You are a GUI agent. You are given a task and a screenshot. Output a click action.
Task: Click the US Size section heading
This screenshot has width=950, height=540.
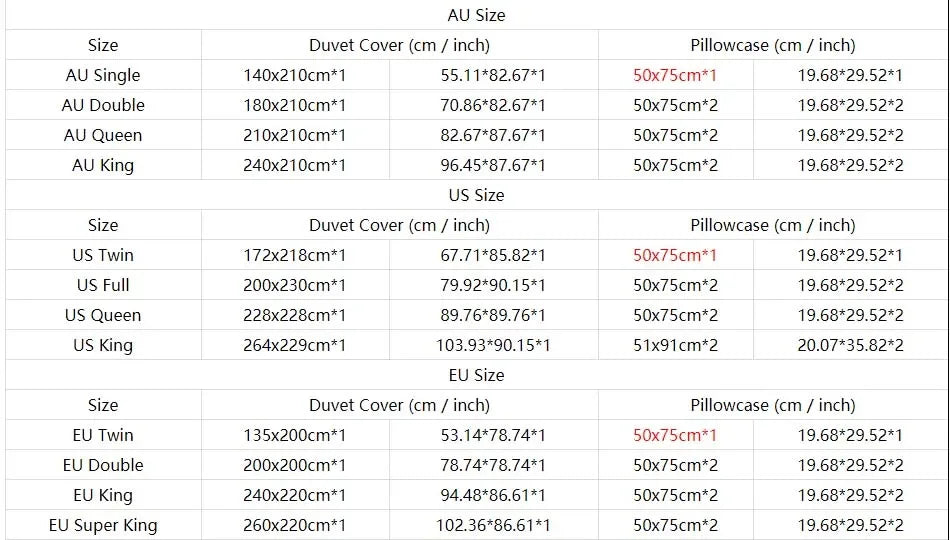coord(475,195)
